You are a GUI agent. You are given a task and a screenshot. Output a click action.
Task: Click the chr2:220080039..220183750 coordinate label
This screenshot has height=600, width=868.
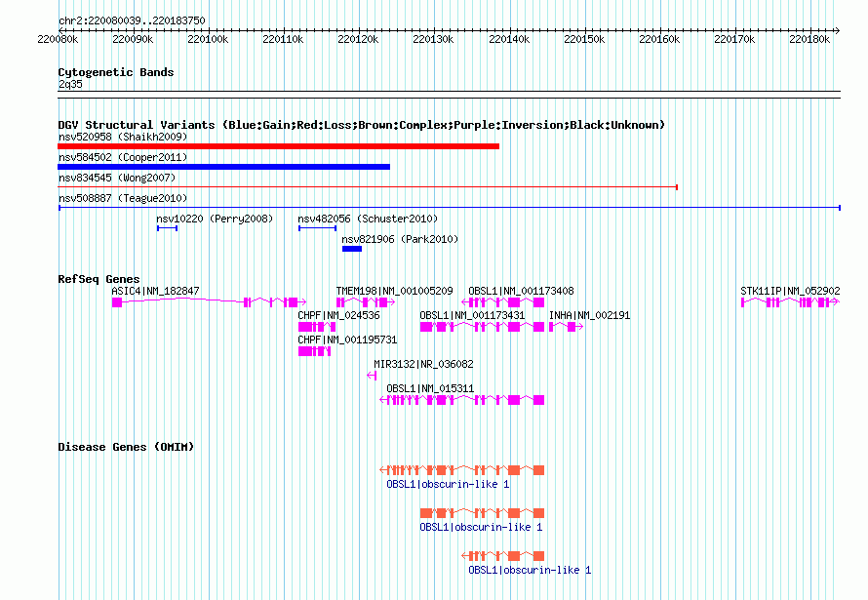[132, 20]
